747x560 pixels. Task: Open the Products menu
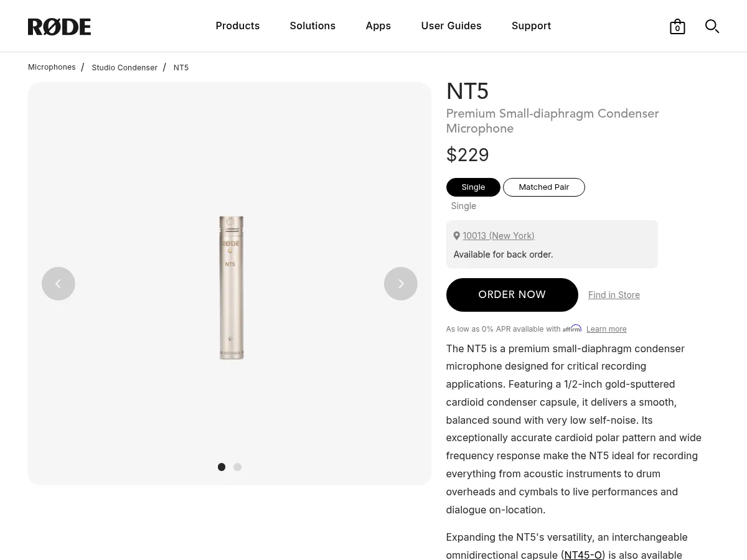coord(238,26)
